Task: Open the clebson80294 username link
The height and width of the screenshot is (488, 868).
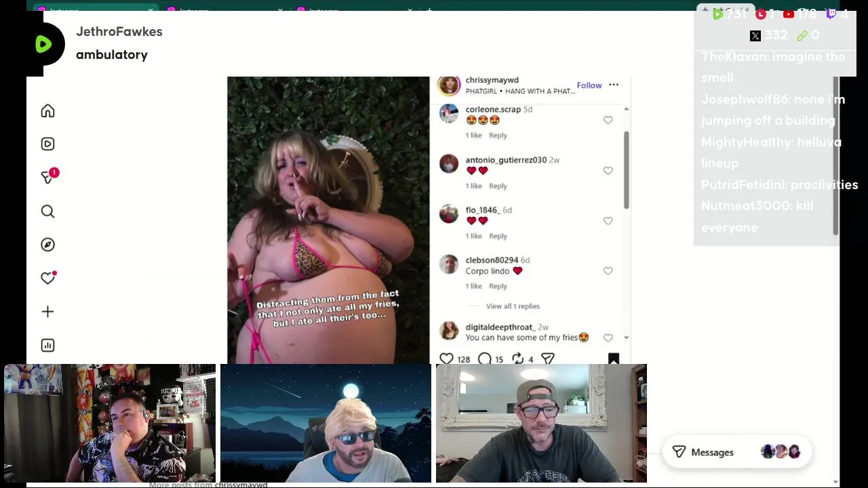Action: click(492, 260)
